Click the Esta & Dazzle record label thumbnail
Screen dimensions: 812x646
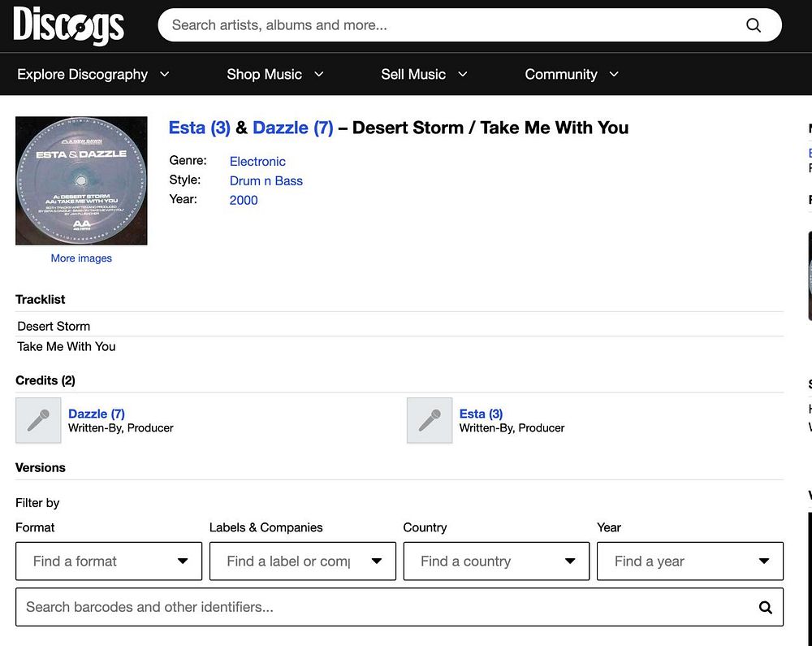tap(81, 180)
